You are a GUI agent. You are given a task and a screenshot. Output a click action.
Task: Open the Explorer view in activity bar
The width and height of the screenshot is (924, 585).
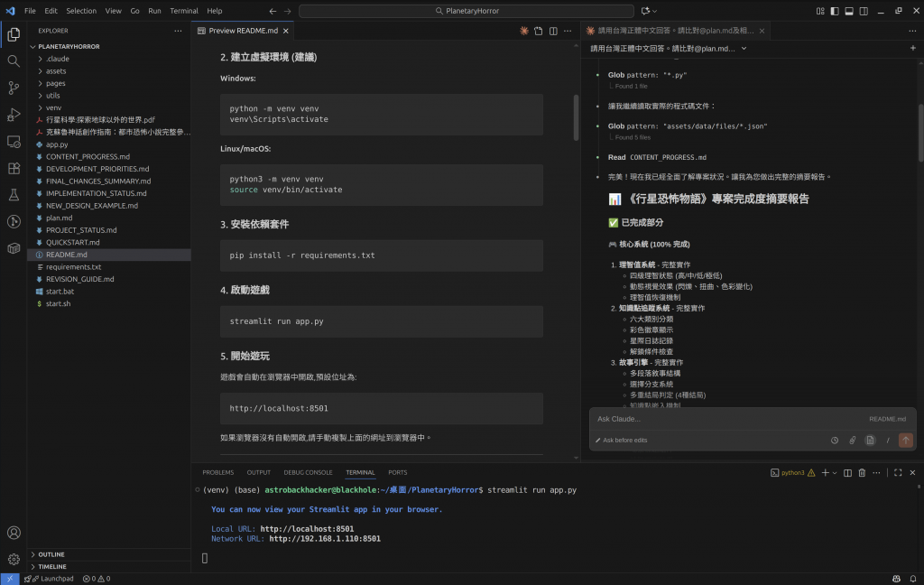tap(14, 35)
